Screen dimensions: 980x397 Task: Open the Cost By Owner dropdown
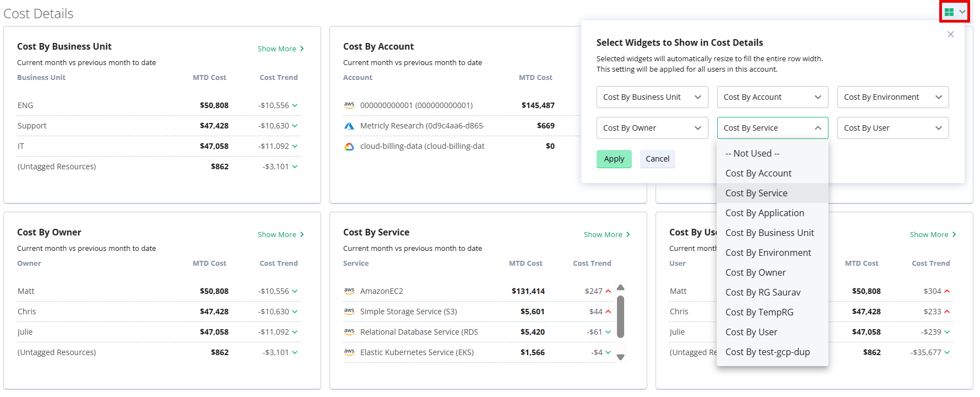pyautogui.click(x=652, y=128)
